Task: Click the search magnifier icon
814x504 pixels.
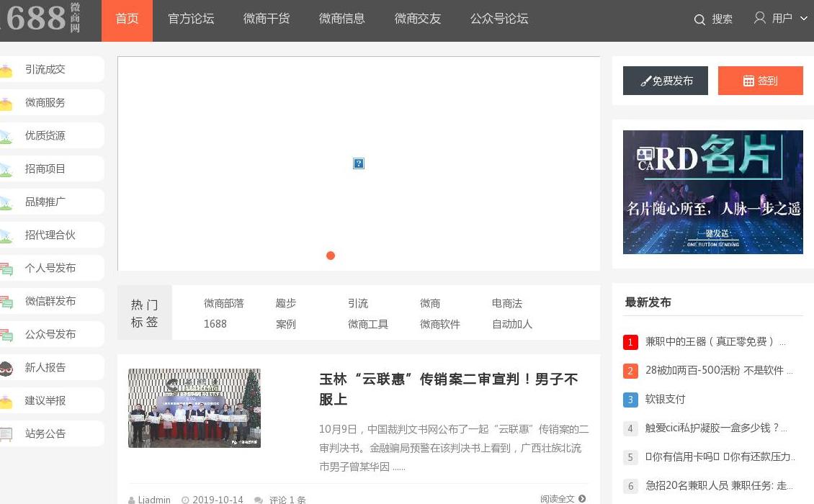Action: [699, 19]
